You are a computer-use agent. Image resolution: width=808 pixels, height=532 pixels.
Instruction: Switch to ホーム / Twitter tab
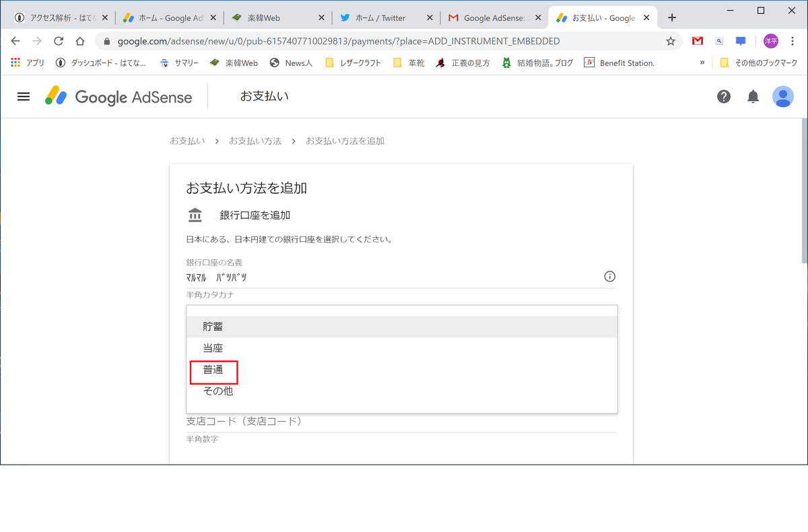pos(386,18)
